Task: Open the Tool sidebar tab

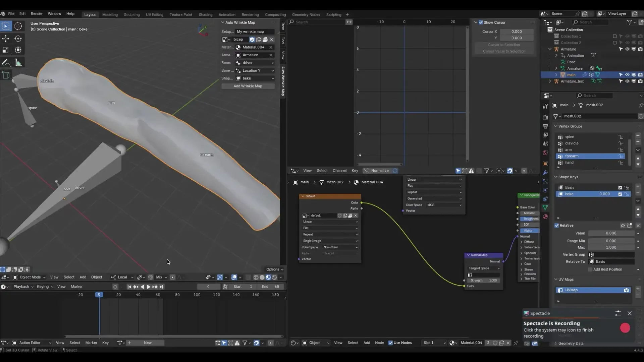Action: tap(283, 41)
